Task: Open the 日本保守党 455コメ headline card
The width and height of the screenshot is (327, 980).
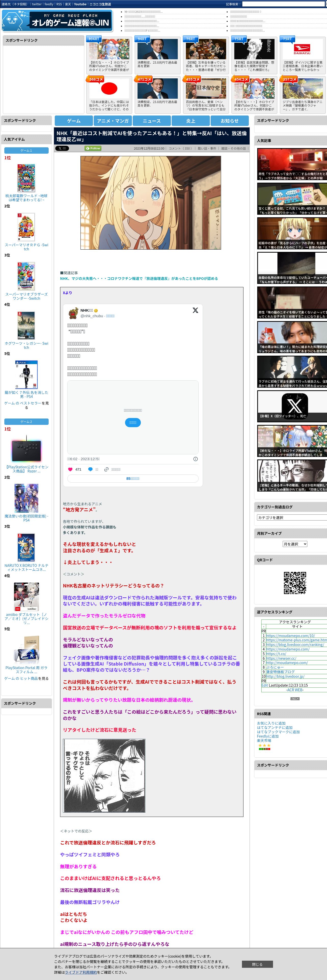Action: [x=206, y=94]
